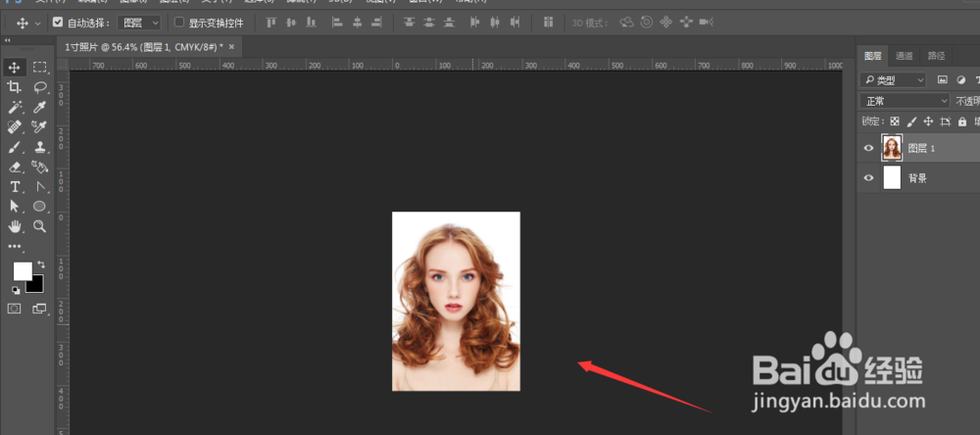Open the auto-select 图层 dropdown
This screenshot has height=435, width=980.
(x=139, y=23)
